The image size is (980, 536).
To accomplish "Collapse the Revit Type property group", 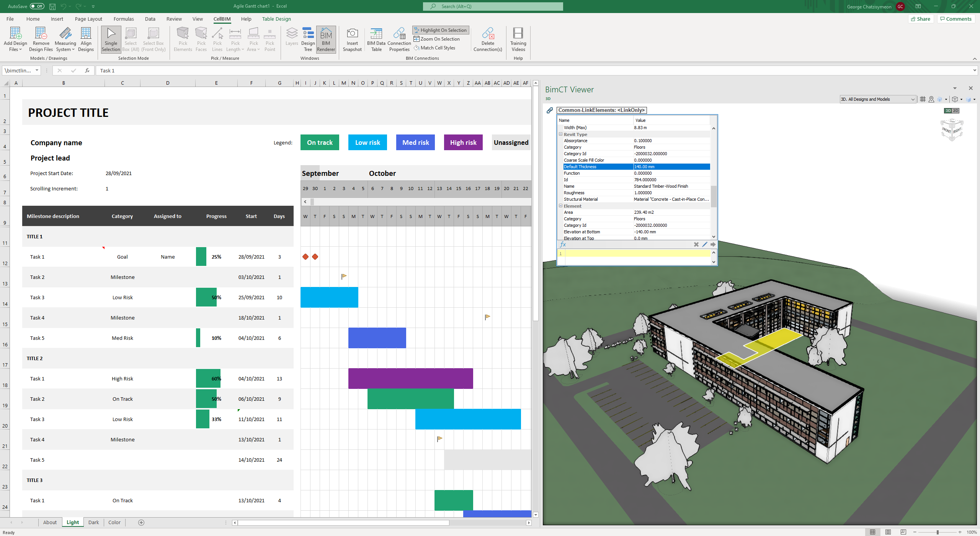I will pyautogui.click(x=560, y=134).
